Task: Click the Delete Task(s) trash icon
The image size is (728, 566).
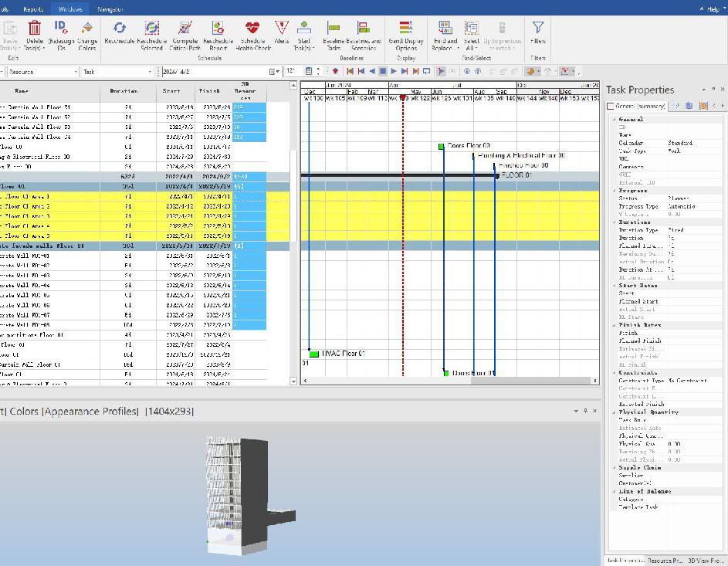Action: click(x=35, y=29)
